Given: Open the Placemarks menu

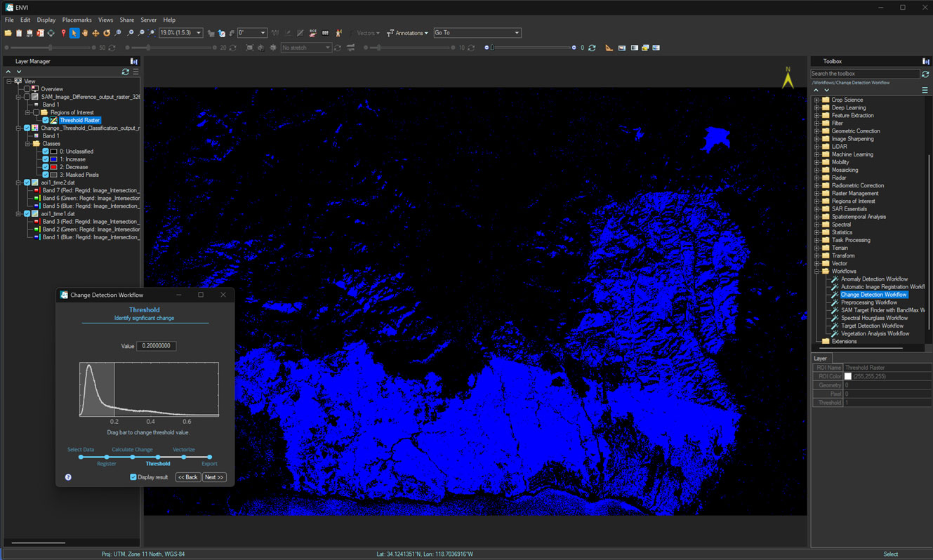Looking at the screenshot, I should coord(77,20).
